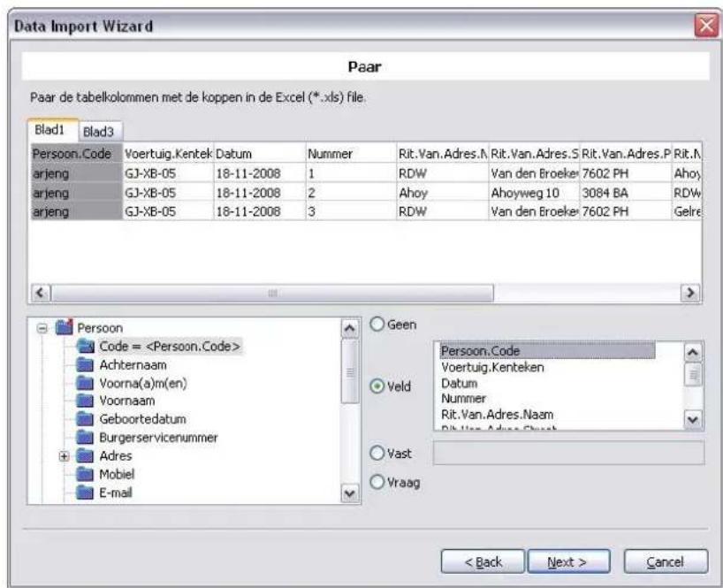Select the E-mail tree item

[115, 493]
